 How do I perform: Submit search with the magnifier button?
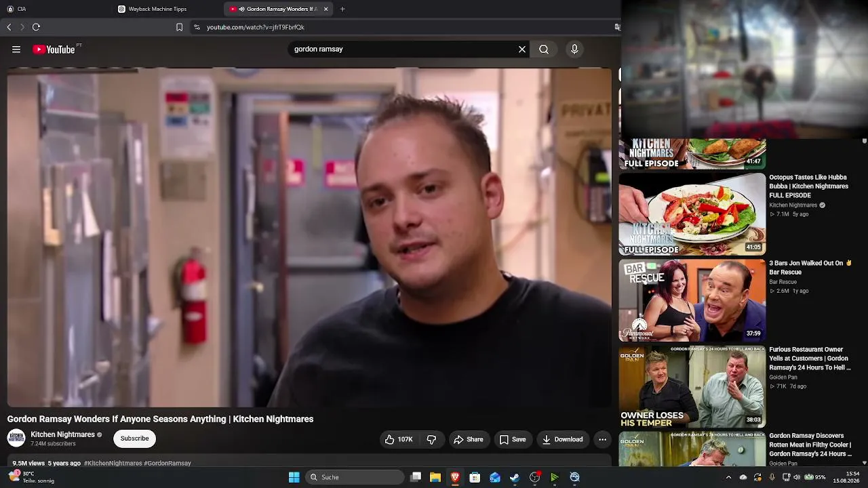point(544,49)
